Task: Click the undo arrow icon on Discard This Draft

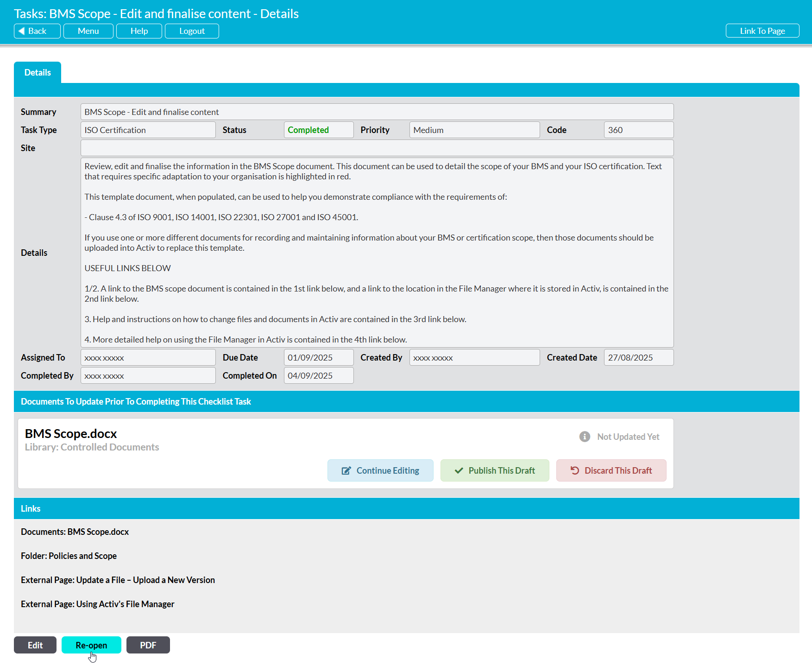Action: (575, 471)
